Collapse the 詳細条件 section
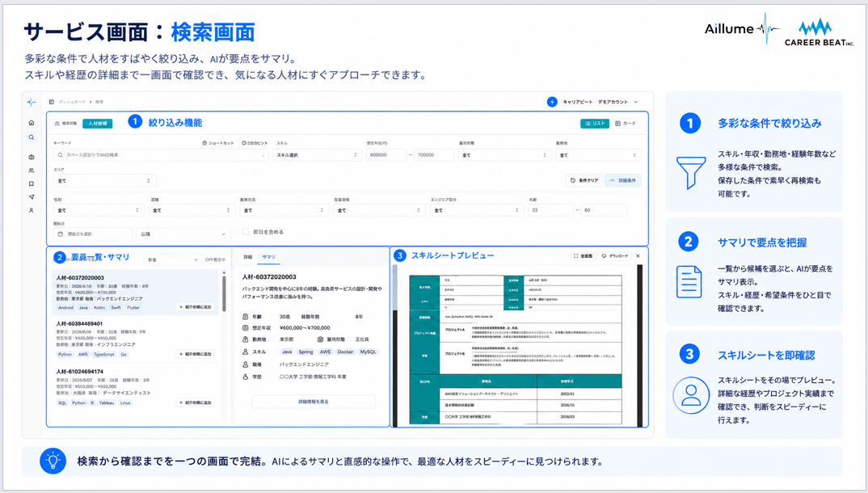Image resolution: width=868 pixels, height=493 pixels. (623, 180)
